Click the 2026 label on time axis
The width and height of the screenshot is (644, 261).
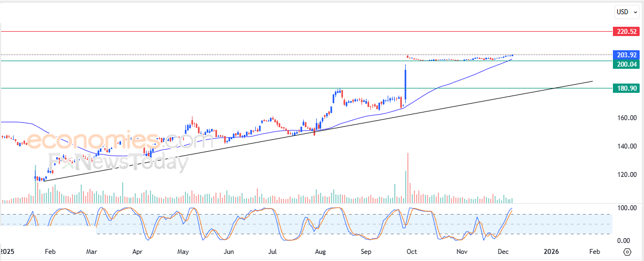tap(550, 251)
